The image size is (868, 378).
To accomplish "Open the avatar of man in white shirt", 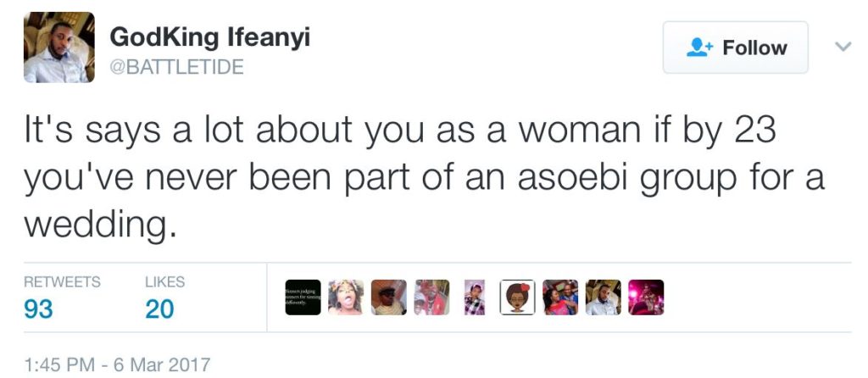I will [604, 297].
